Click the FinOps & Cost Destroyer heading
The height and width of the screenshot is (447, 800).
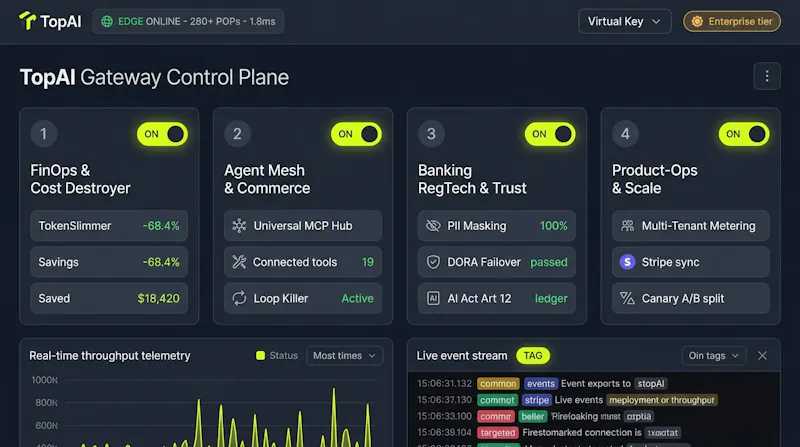click(x=80, y=179)
